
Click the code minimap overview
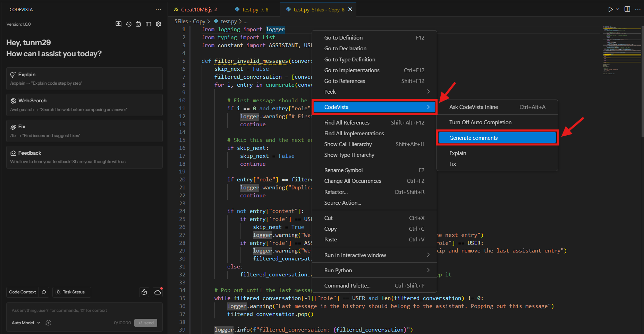tap(621, 50)
